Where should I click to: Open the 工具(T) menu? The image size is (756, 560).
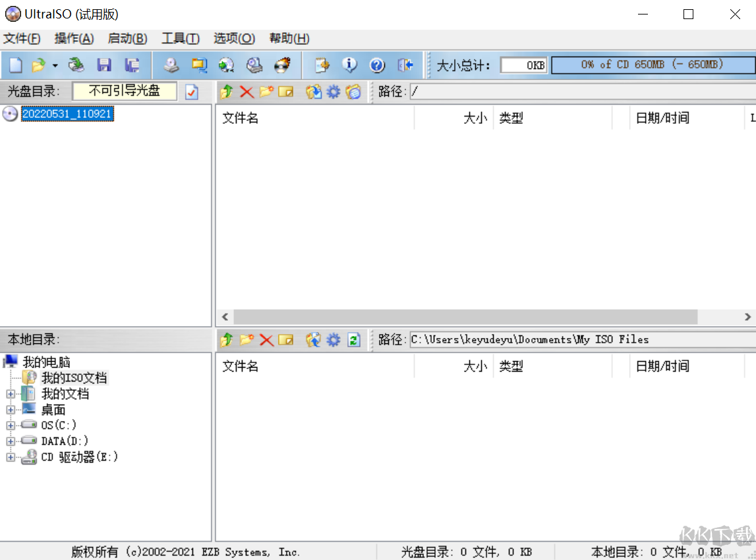point(180,38)
